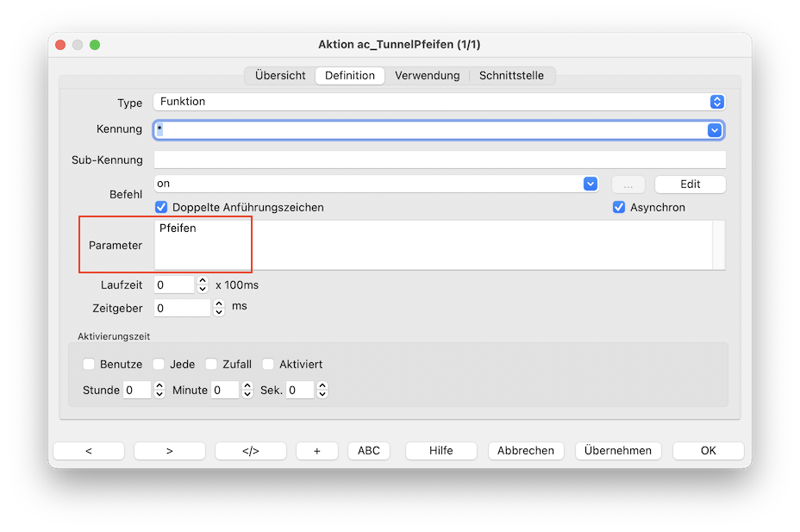The image size is (800, 532).
Task: Expand the Kennung combo box arrow
Action: coord(714,130)
